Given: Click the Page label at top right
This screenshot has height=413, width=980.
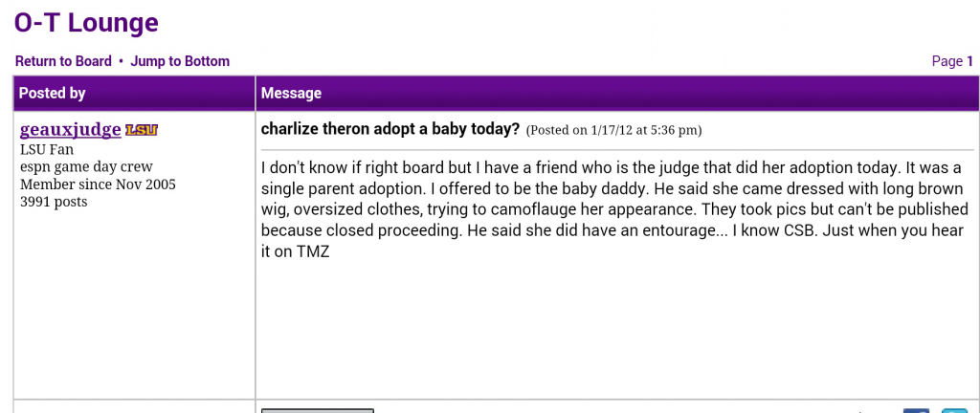Looking at the screenshot, I should [x=947, y=61].
